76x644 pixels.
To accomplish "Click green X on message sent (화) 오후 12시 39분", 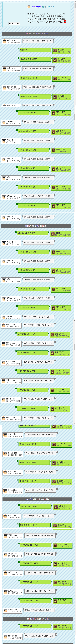I will tap(16, 232).
